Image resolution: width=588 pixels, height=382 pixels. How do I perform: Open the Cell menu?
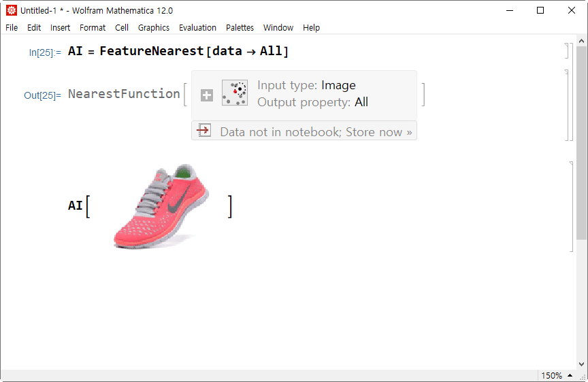[122, 28]
